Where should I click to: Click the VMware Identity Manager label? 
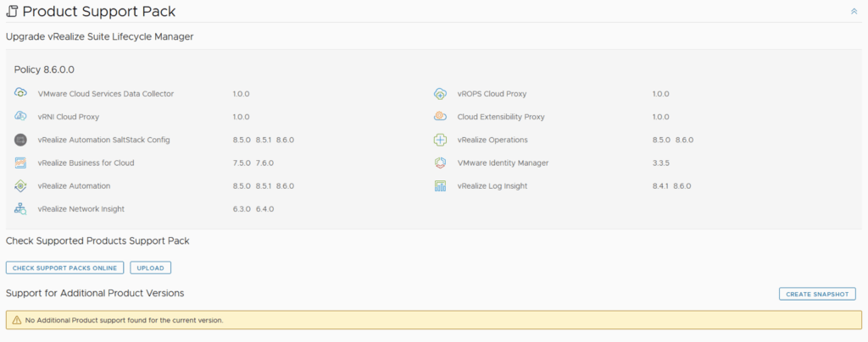pyautogui.click(x=503, y=163)
